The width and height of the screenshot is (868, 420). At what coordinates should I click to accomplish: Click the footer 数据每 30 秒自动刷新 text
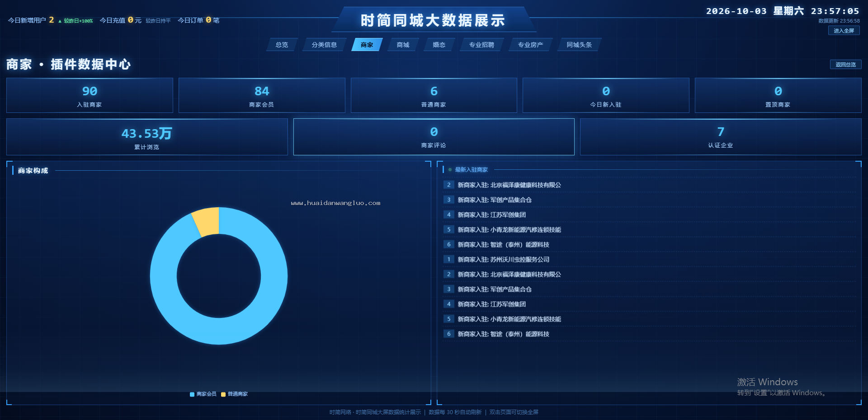(455, 412)
